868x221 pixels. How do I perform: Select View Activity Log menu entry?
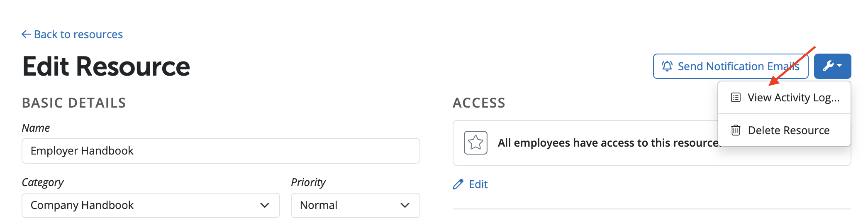tap(793, 98)
